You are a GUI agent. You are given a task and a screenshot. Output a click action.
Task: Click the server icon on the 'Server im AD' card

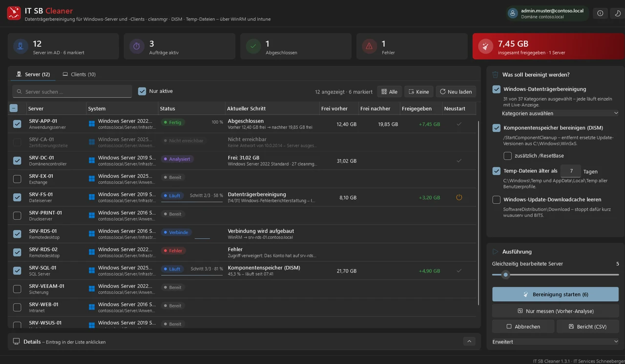[x=21, y=46]
